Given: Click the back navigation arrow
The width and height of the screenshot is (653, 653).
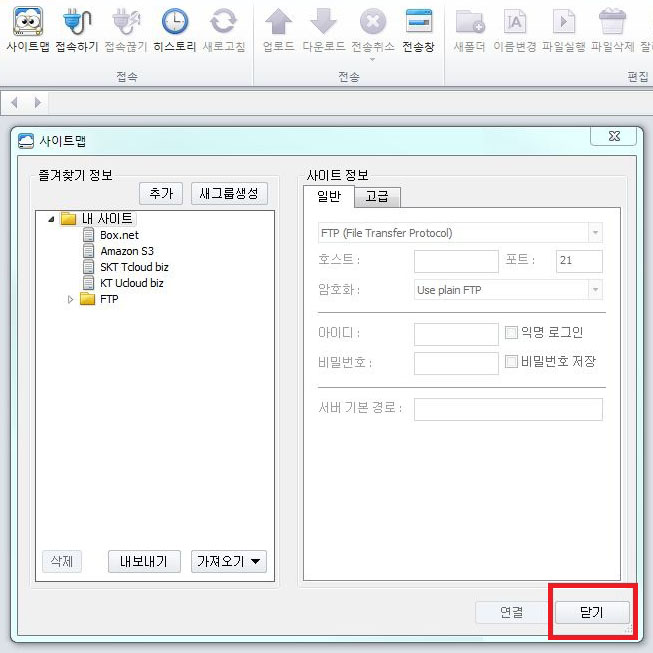Looking at the screenshot, I should pos(15,102).
